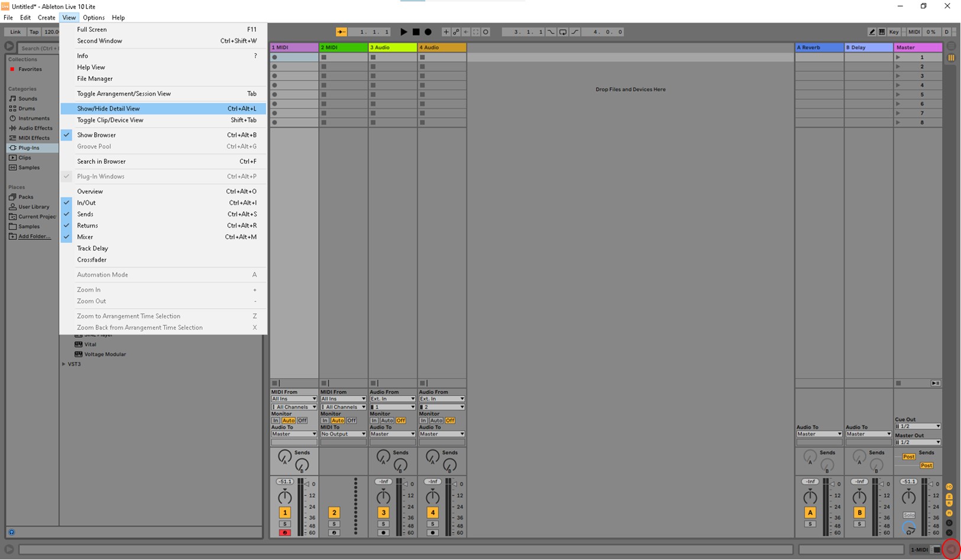Toggle the Sends section S show button
961x560 pixels.
click(x=949, y=496)
